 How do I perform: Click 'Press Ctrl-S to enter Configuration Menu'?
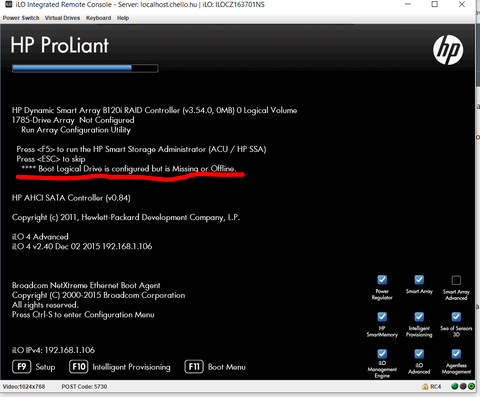coord(83,315)
